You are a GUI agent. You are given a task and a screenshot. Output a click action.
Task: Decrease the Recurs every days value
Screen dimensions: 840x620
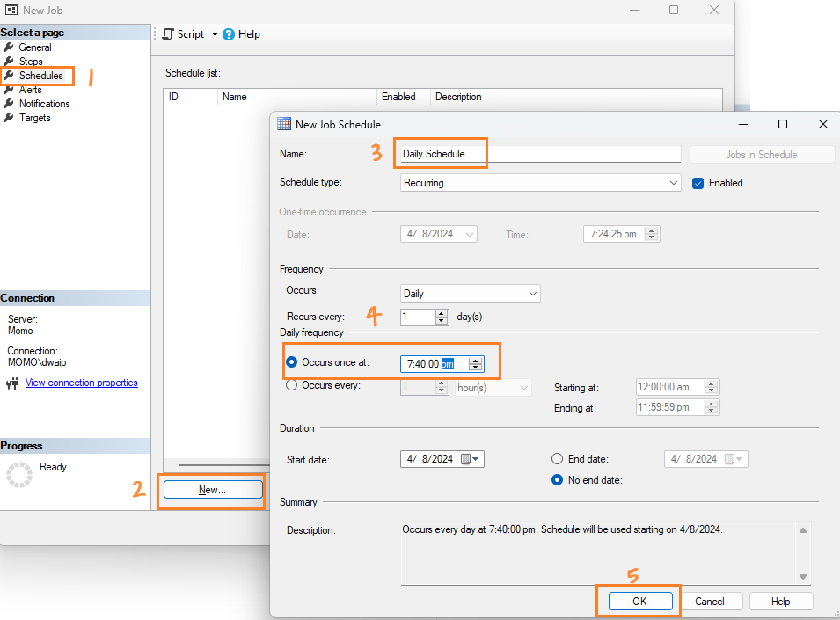(442, 321)
